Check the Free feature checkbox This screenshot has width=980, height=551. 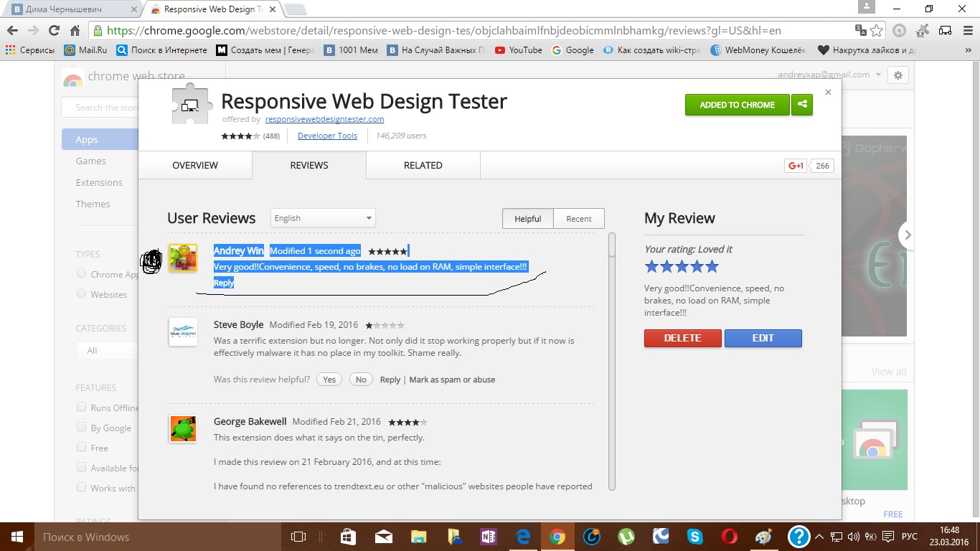[81, 447]
